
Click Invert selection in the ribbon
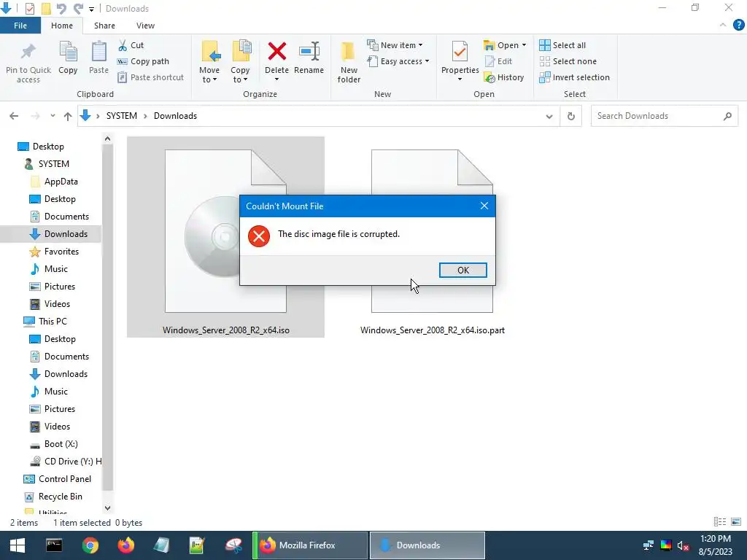pyautogui.click(x=574, y=77)
